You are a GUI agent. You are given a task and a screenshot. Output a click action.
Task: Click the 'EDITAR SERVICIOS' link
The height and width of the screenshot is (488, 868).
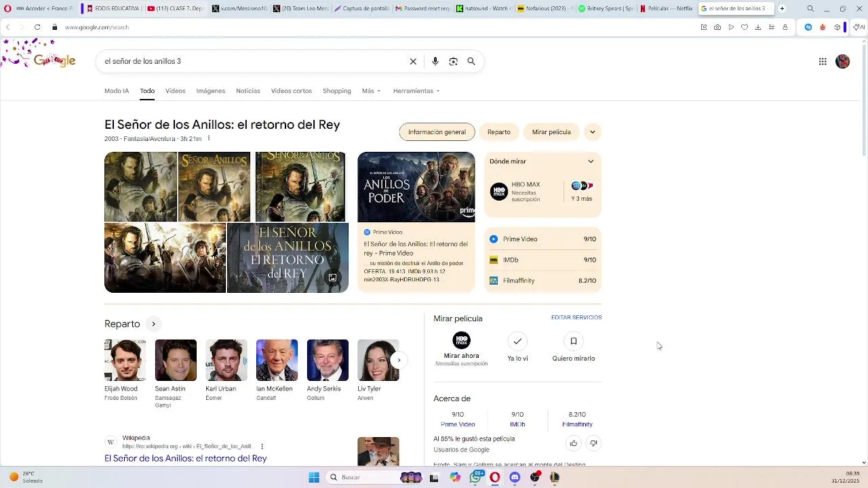tap(576, 317)
